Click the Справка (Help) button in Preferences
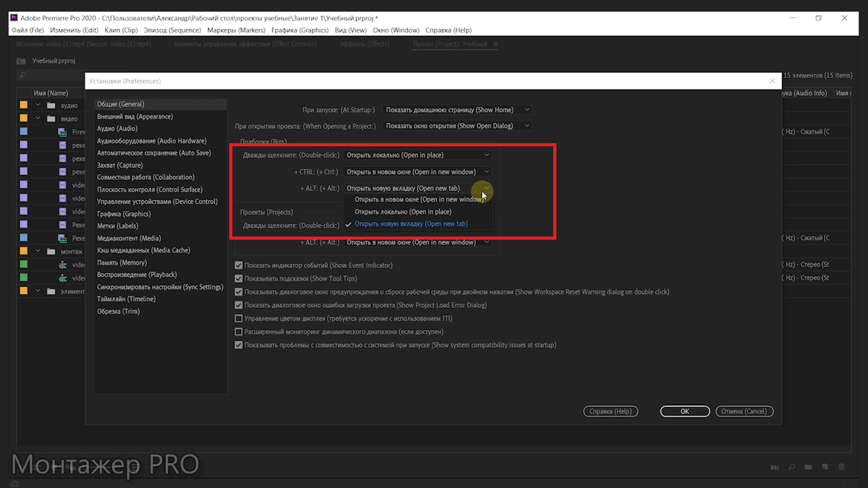Image resolution: width=868 pixels, height=488 pixels. coord(610,411)
